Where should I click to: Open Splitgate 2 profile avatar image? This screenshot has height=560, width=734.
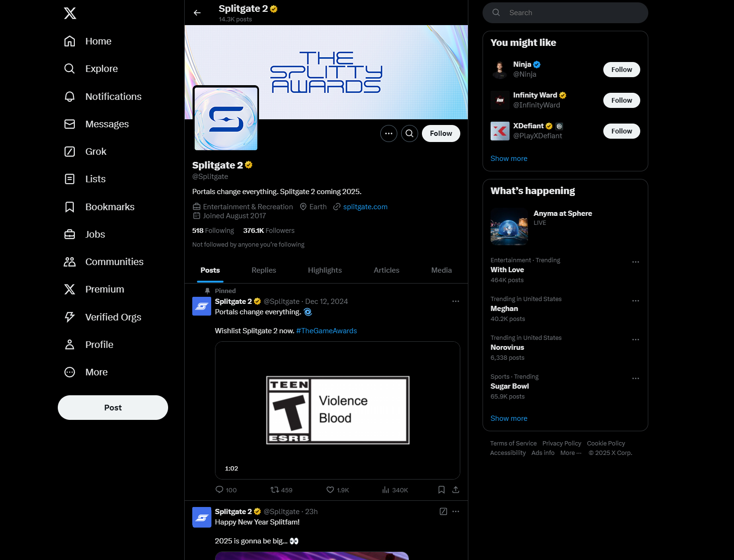tap(226, 119)
